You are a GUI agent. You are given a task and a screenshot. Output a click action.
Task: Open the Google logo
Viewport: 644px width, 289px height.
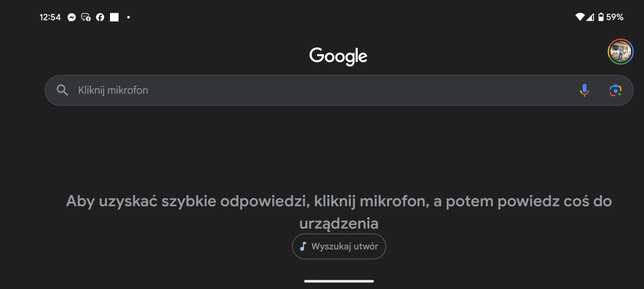click(x=338, y=56)
